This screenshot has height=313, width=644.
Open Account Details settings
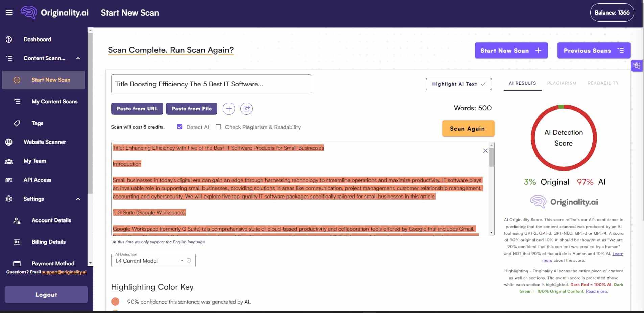pyautogui.click(x=51, y=220)
